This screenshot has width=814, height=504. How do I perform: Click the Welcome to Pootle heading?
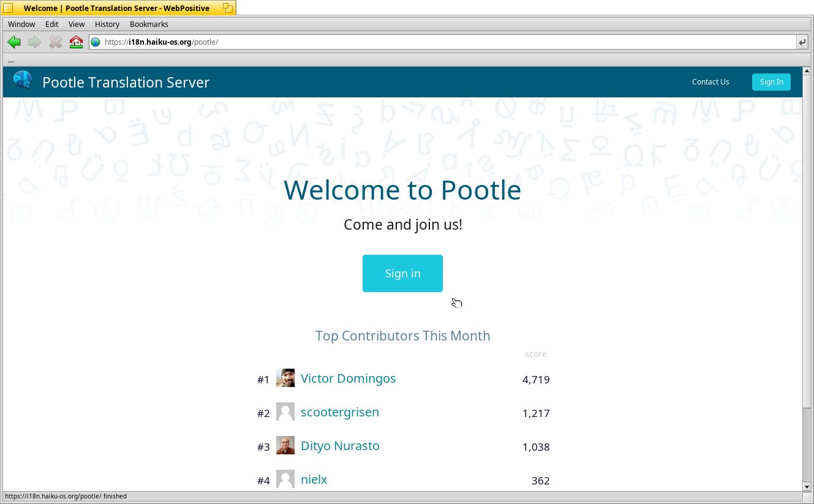tap(402, 190)
